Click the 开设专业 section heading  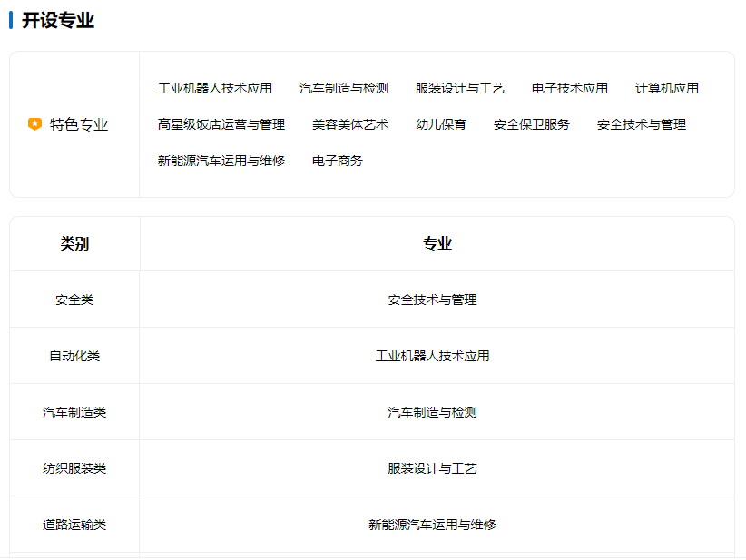pyautogui.click(x=58, y=21)
